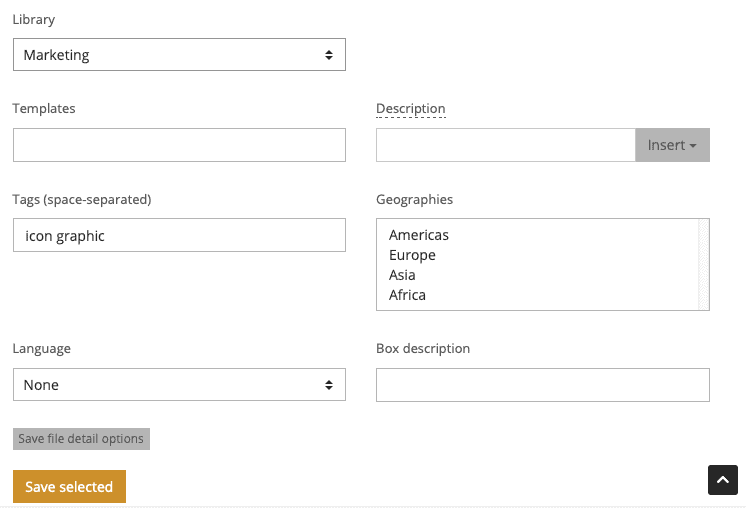Click the Description text field
This screenshot has height=508, width=746.
tap(506, 145)
